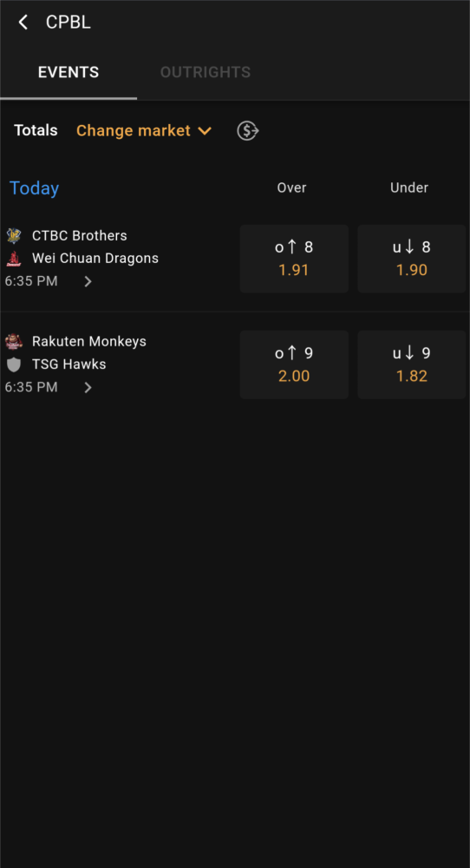Tap the Wei Chuan Dragons team logo
This screenshot has height=868, width=470.
pos(14,259)
